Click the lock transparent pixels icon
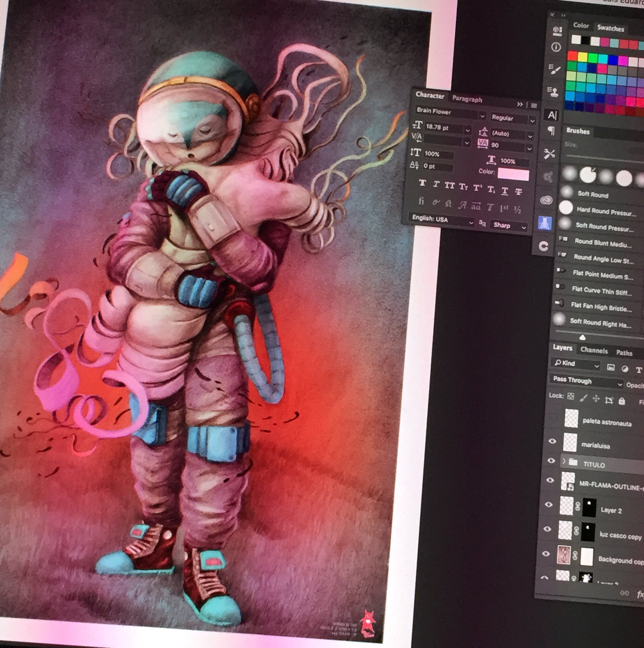 [571, 396]
